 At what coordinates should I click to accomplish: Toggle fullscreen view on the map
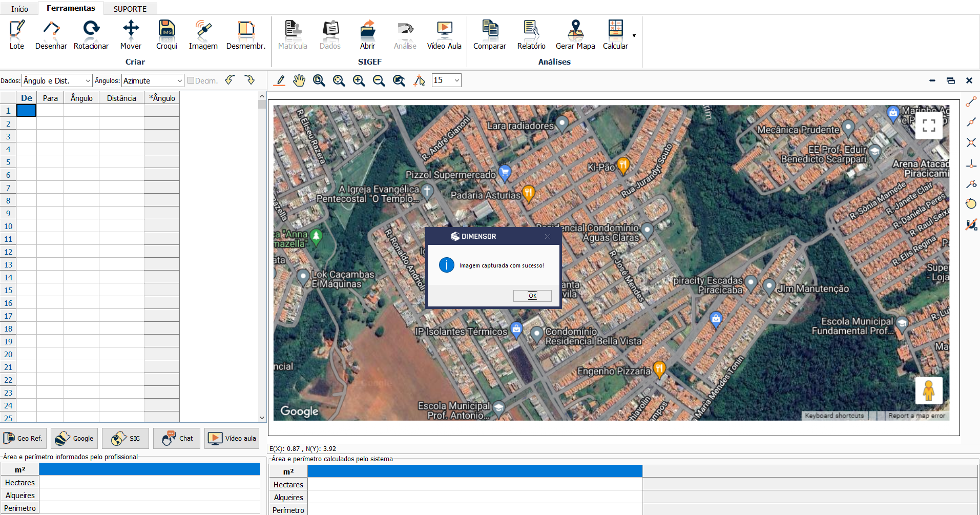928,126
